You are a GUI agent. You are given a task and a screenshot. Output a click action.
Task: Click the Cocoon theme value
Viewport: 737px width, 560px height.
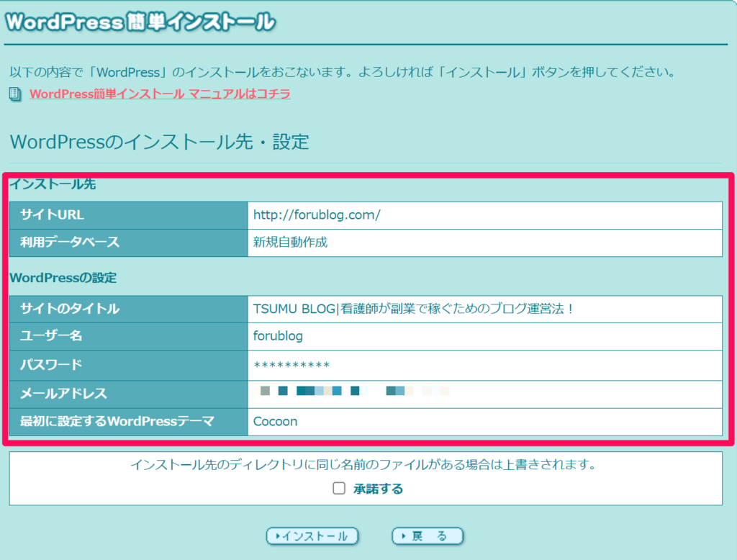tap(275, 422)
